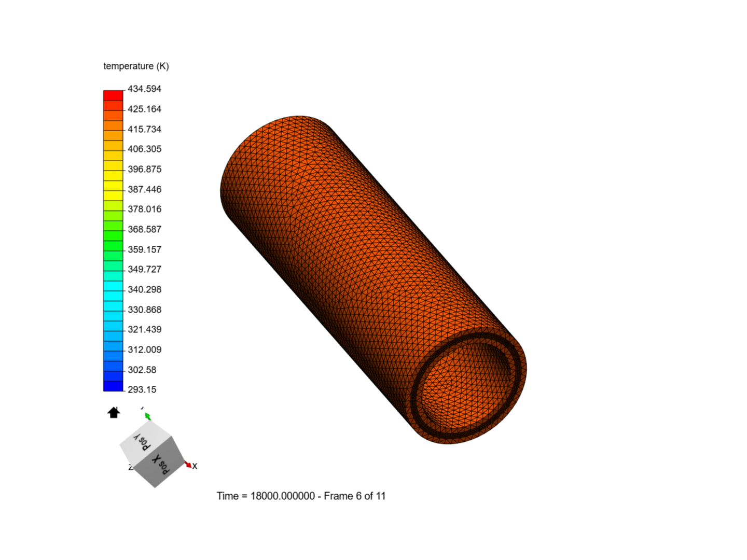The height and width of the screenshot is (560, 747).
Task: Click legend value 321.439
Action: pyautogui.click(x=145, y=329)
